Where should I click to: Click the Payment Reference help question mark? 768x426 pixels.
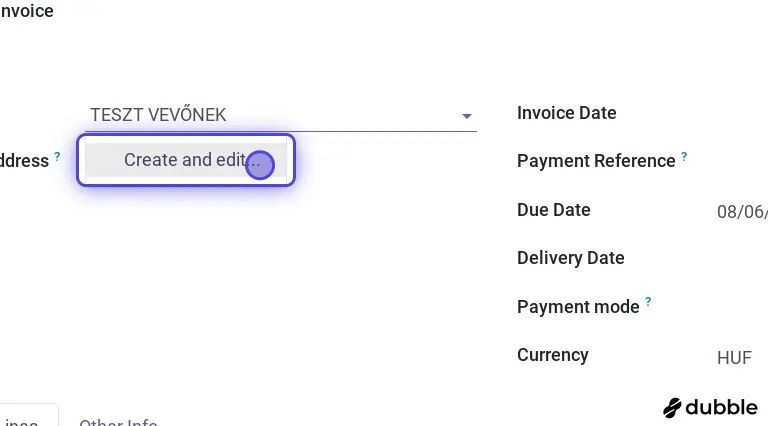[x=684, y=157]
